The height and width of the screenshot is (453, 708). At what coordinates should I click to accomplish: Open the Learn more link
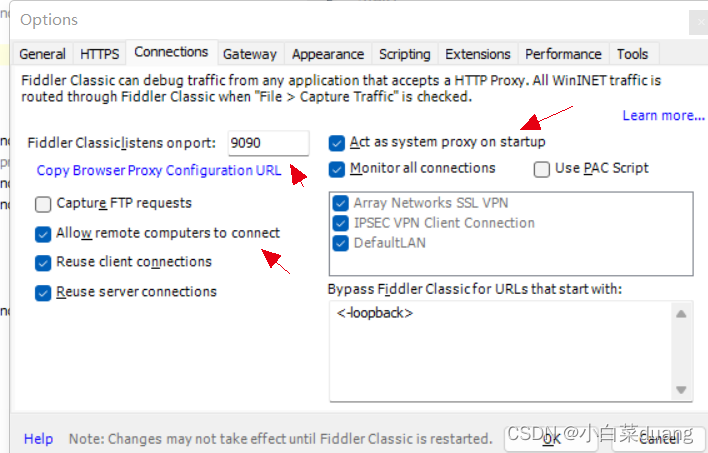[x=663, y=116]
